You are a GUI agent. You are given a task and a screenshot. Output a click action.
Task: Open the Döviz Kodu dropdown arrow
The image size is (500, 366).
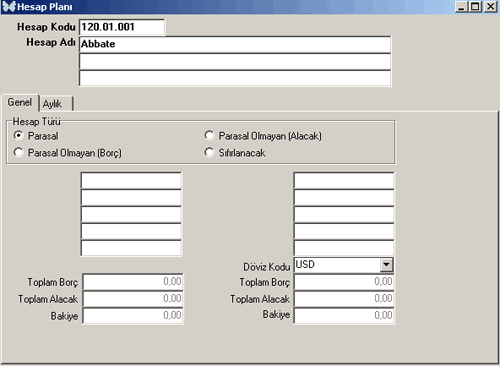coord(386,265)
